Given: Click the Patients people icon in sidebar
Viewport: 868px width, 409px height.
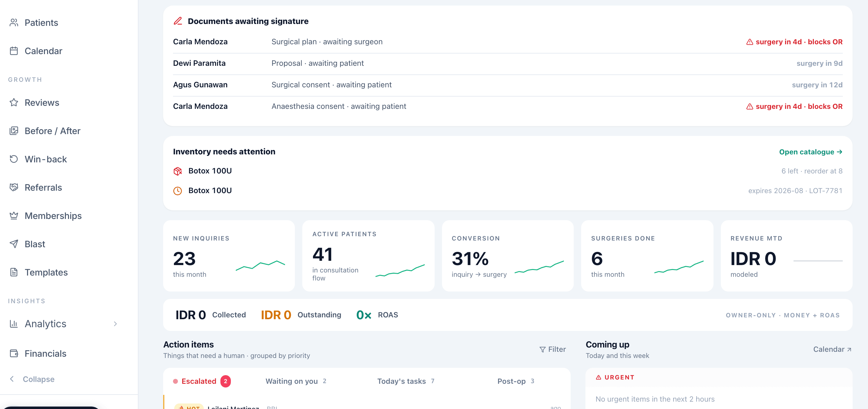Looking at the screenshot, I should point(14,22).
